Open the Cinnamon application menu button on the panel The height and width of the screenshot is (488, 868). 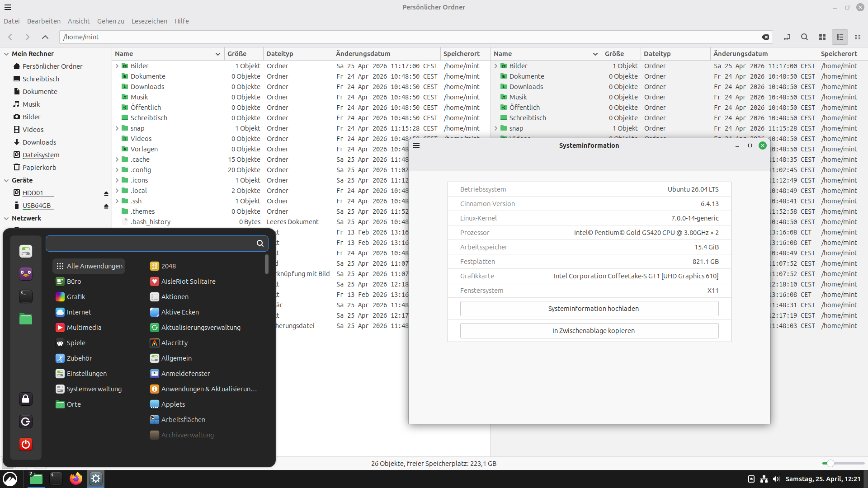pos(10,479)
